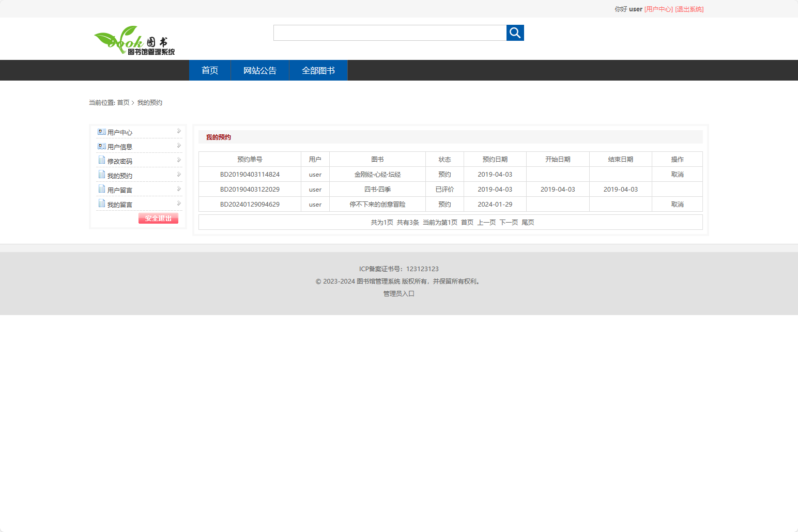Viewport: 798px width, 532px height.
Task: Go to 上一页 in the pagination
Action: click(486, 223)
